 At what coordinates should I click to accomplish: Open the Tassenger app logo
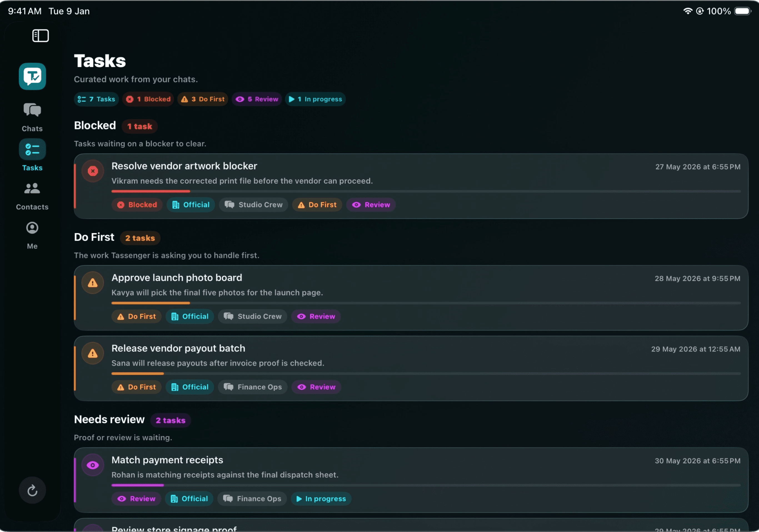[33, 76]
